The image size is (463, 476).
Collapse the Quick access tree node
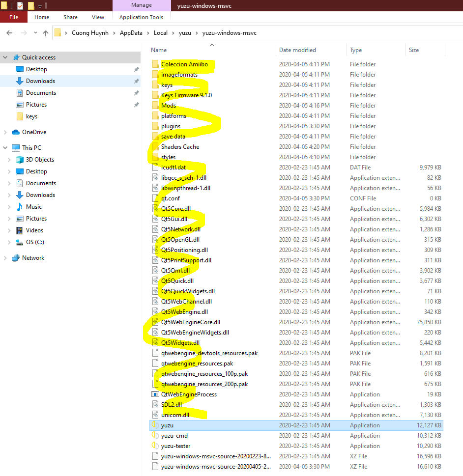[5, 57]
